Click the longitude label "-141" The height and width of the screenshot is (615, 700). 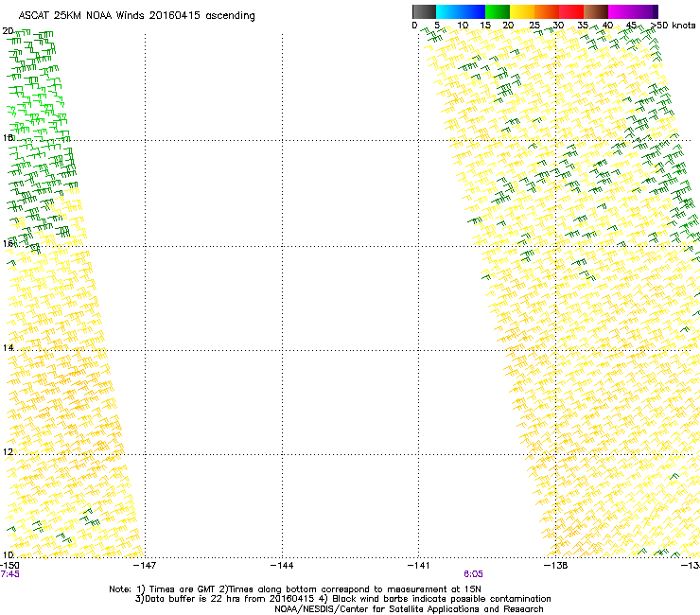coord(419,566)
